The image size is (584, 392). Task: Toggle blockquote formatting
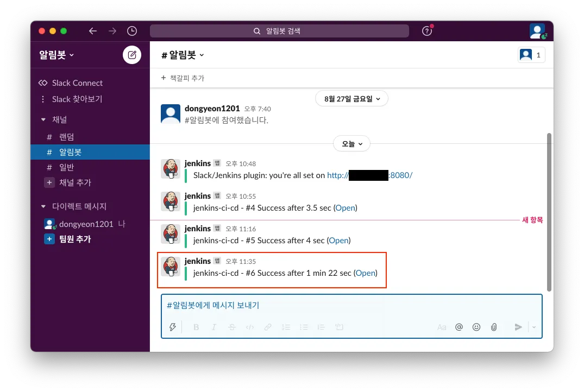pos(321,327)
